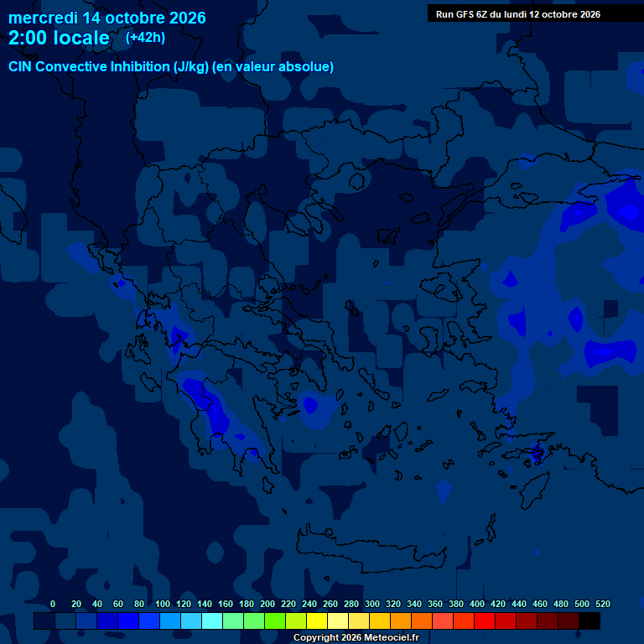Select the legend swatch between 20 and 40
The height and width of the screenshot is (644, 644).
click(86, 621)
